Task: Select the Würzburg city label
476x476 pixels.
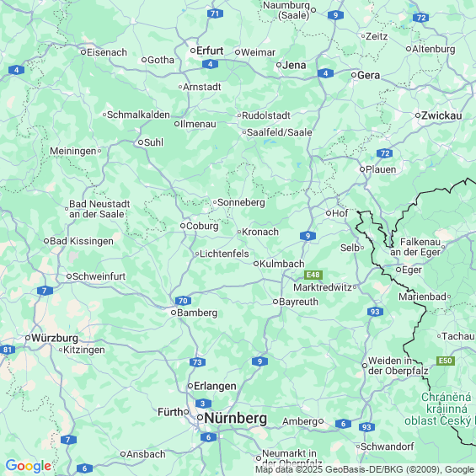Action: pyautogui.click(x=55, y=338)
